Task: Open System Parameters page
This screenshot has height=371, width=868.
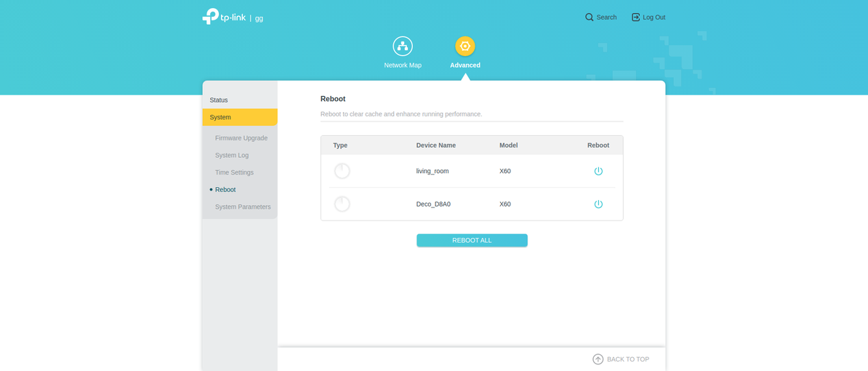Action: coord(243,207)
